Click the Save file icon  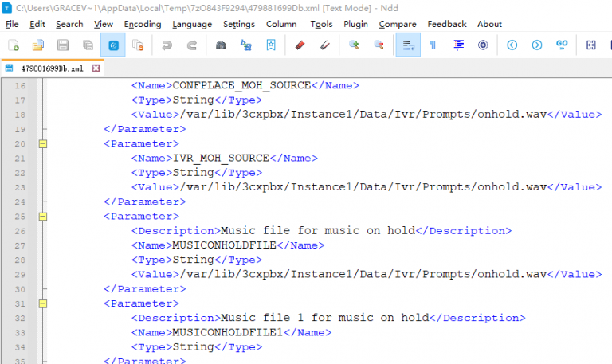63,45
